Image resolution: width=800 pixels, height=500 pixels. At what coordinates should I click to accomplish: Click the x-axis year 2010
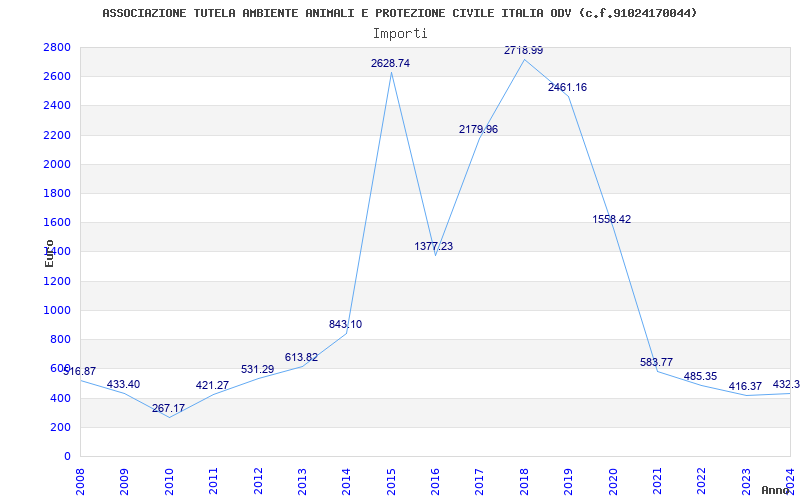(169, 481)
